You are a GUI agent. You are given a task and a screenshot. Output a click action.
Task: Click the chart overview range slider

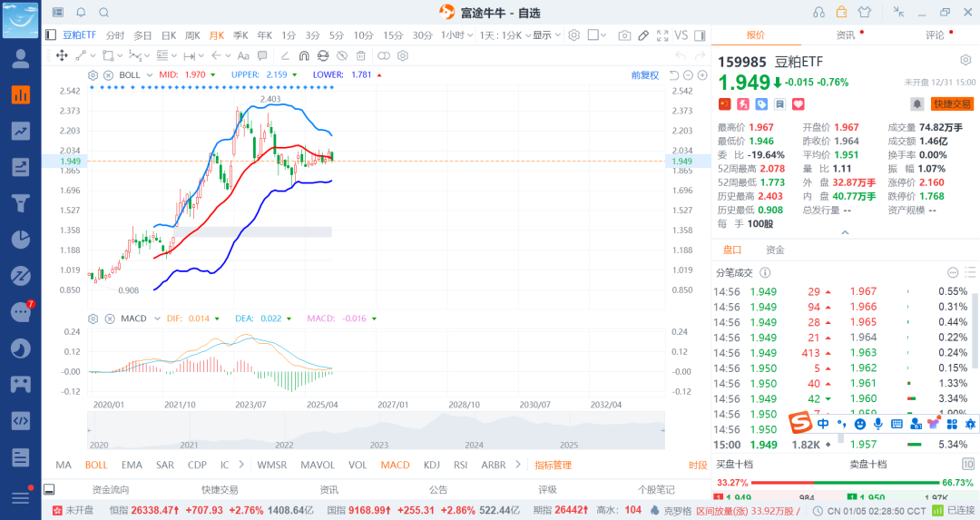point(376,431)
